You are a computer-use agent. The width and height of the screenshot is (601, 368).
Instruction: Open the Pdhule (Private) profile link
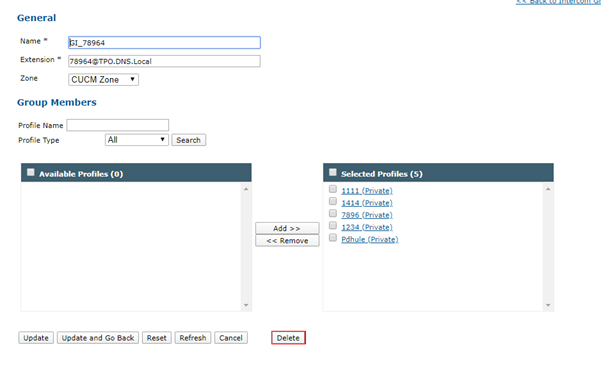pos(370,240)
